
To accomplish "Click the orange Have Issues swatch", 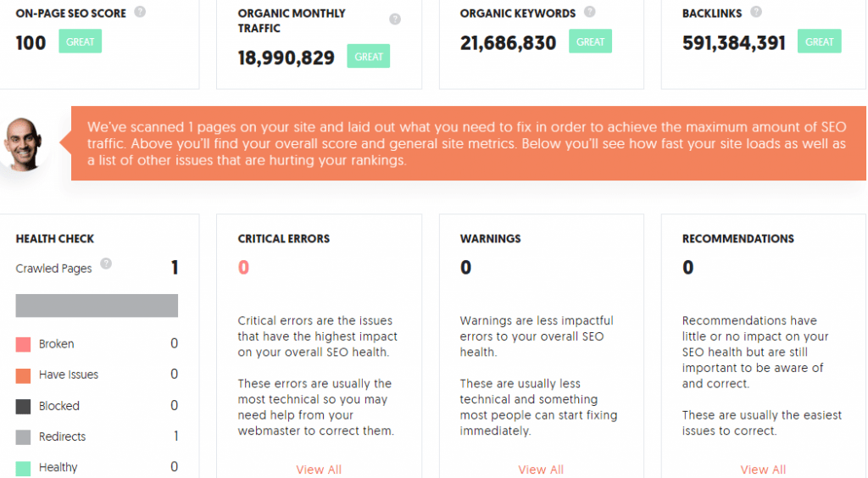I will 23,375.
